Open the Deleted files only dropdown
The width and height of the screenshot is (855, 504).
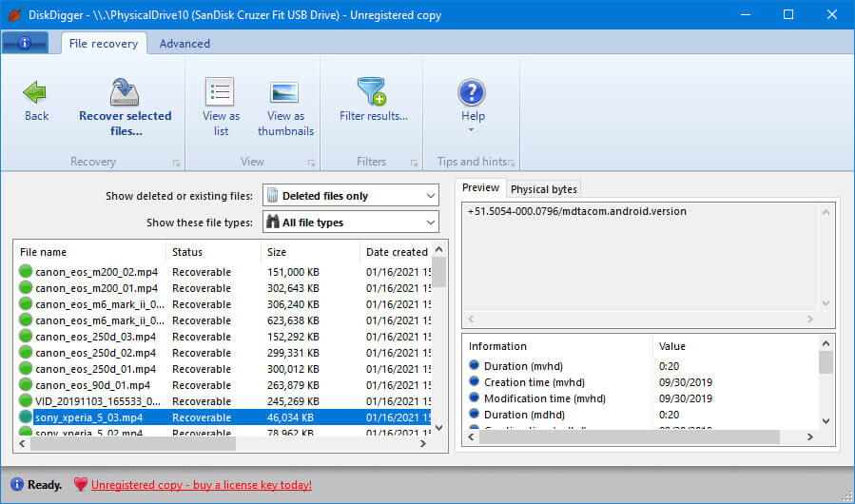pyautogui.click(x=351, y=195)
